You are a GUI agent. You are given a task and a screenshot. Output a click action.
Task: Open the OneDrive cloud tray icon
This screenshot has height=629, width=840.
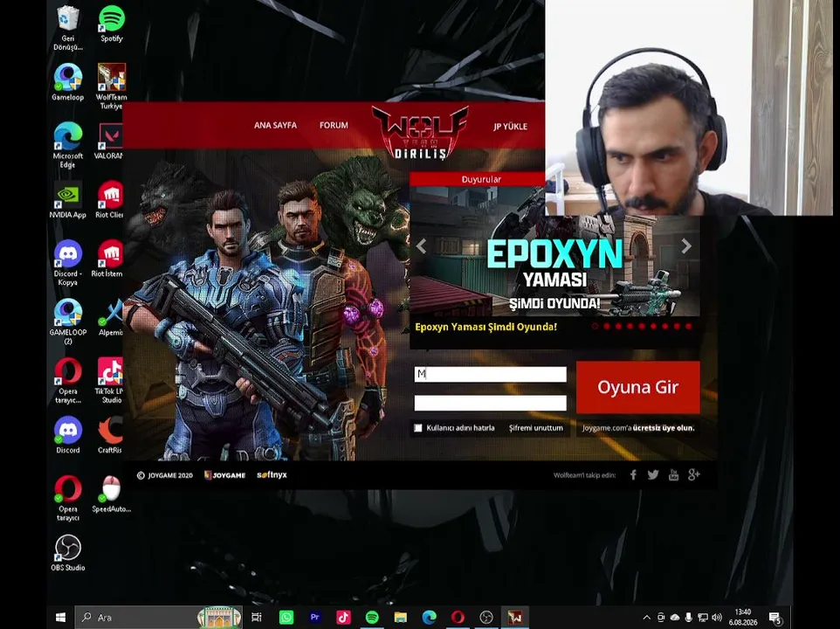click(x=675, y=618)
